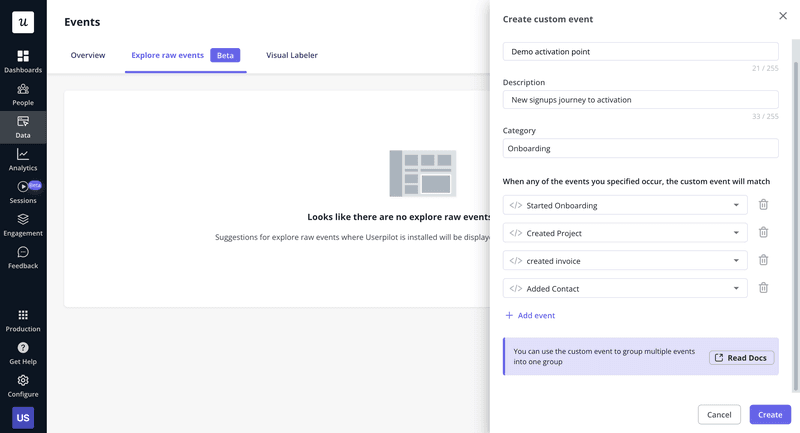Open Feedback in the sidebar
Image resolution: width=800 pixels, height=433 pixels.
tap(23, 258)
